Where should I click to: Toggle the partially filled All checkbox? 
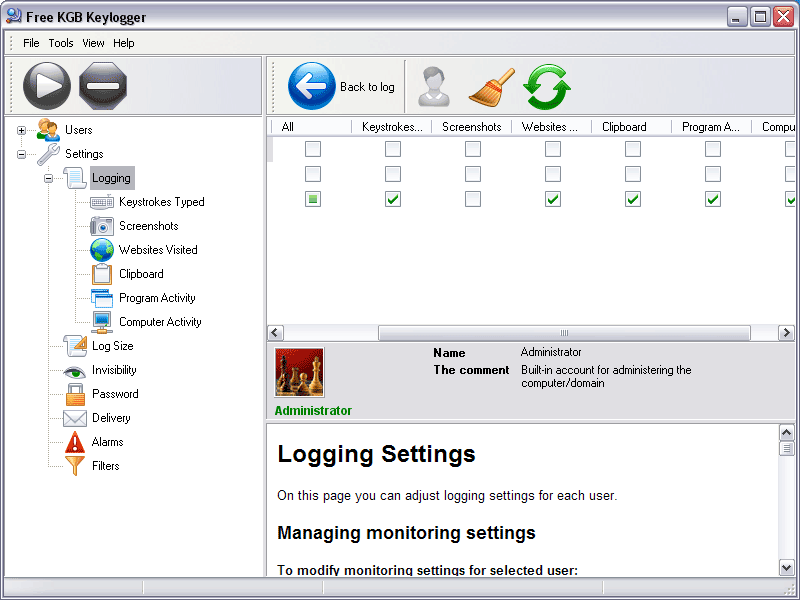(x=313, y=199)
